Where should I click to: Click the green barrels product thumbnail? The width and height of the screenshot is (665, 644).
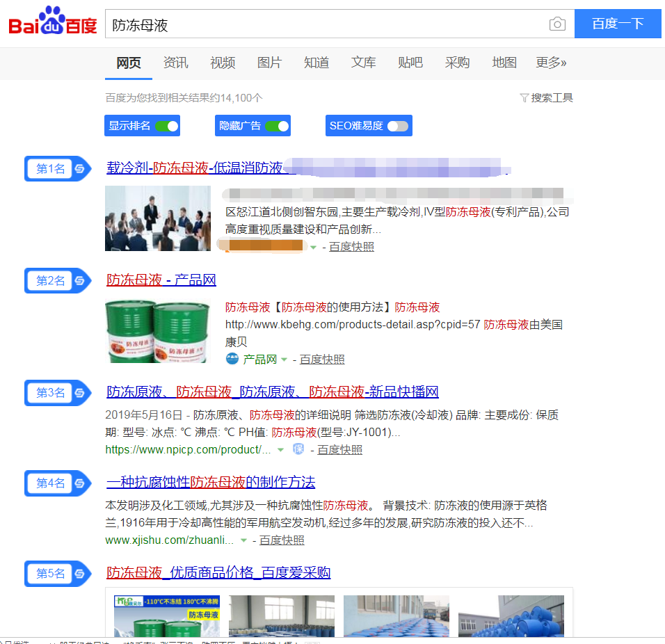[x=158, y=330]
